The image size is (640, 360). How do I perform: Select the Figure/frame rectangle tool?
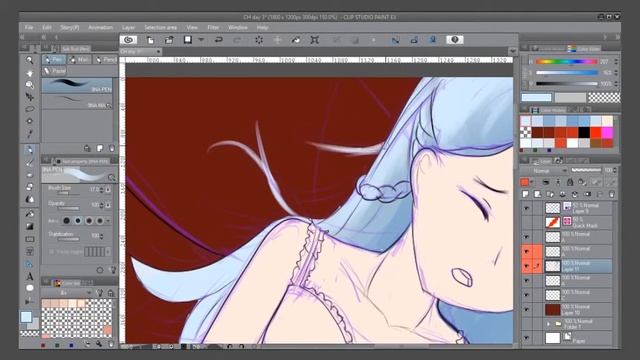click(29, 239)
